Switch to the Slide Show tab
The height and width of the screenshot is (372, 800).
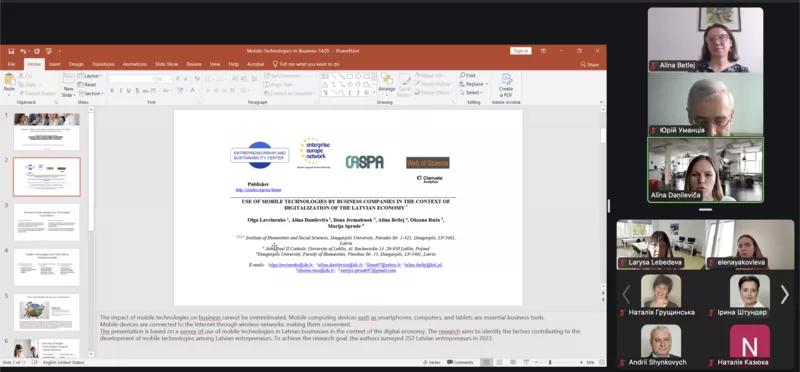[x=166, y=64]
